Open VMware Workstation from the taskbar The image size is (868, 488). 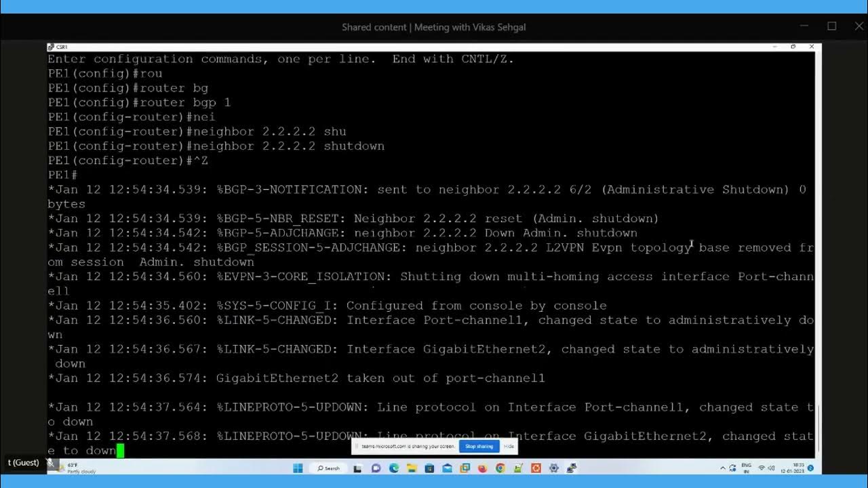(x=465, y=468)
